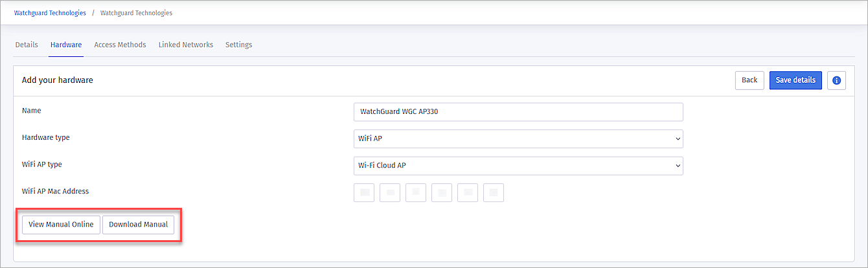Click the Watchguard Technologies breadcrumb link
The width and height of the screenshot is (868, 268).
(x=50, y=13)
